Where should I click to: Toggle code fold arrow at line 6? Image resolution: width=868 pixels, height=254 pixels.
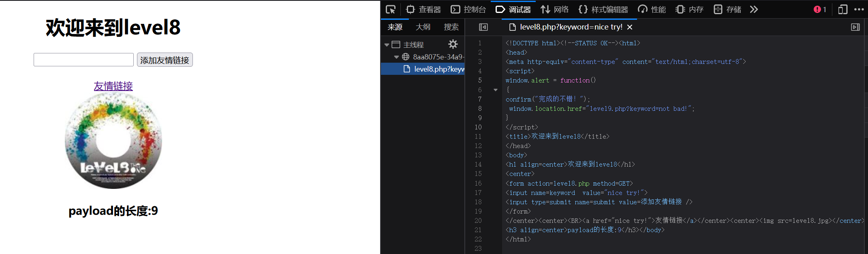pos(496,90)
